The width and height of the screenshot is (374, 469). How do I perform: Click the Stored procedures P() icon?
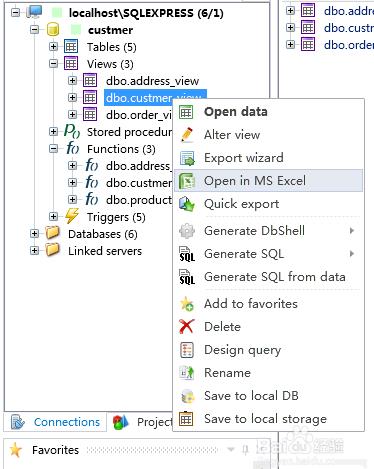(x=72, y=132)
